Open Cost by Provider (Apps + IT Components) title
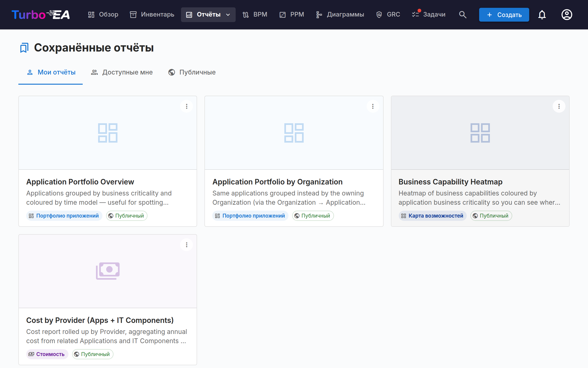Viewport: 588px width, 368px height. click(100, 320)
